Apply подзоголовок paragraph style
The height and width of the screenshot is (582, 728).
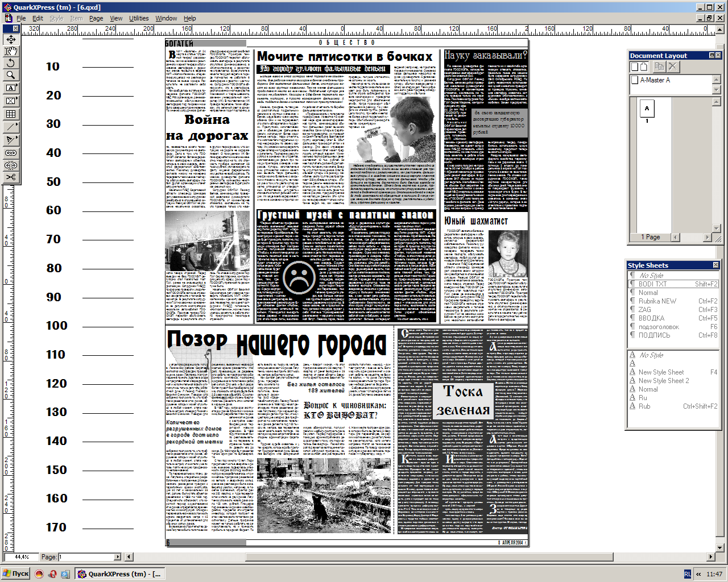[673, 327]
